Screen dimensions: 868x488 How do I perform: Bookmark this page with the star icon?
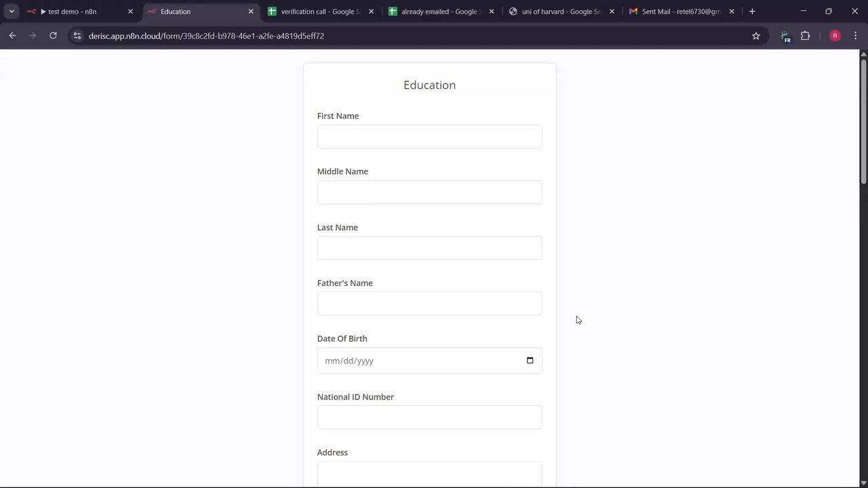[x=756, y=36]
